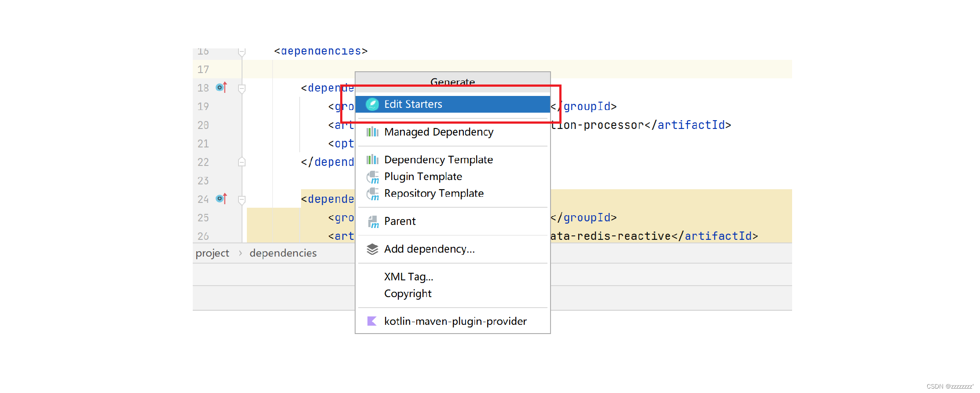Click line number 25 in the gutter
The image size is (980, 393).
pyautogui.click(x=203, y=218)
